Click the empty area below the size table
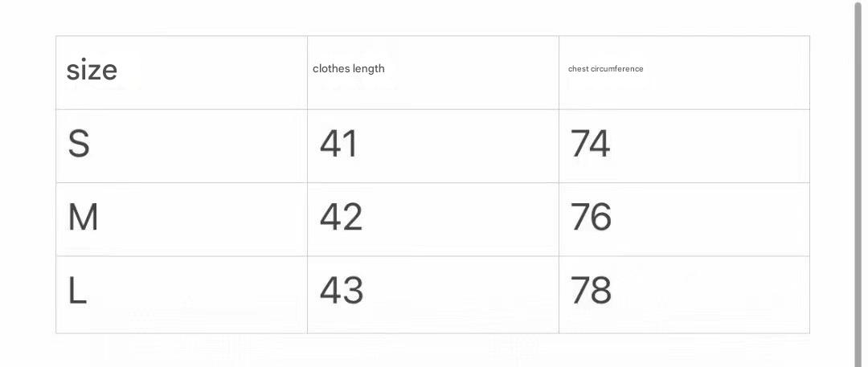The image size is (868, 367). click(432, 350)
